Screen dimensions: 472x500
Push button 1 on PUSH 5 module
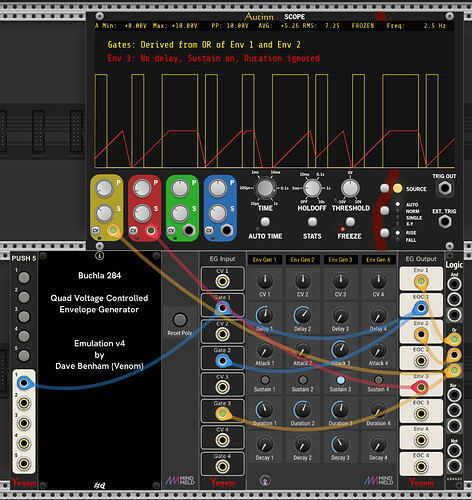(24, 278)
